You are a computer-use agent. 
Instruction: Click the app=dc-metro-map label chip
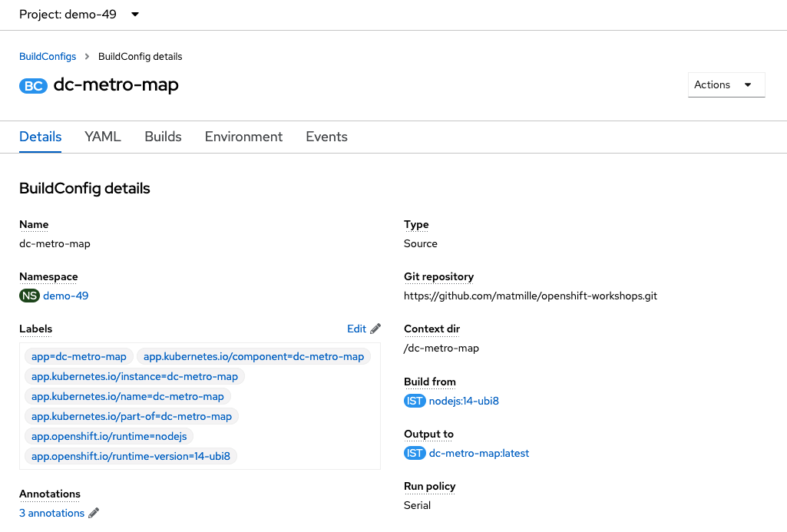(79, 356)
